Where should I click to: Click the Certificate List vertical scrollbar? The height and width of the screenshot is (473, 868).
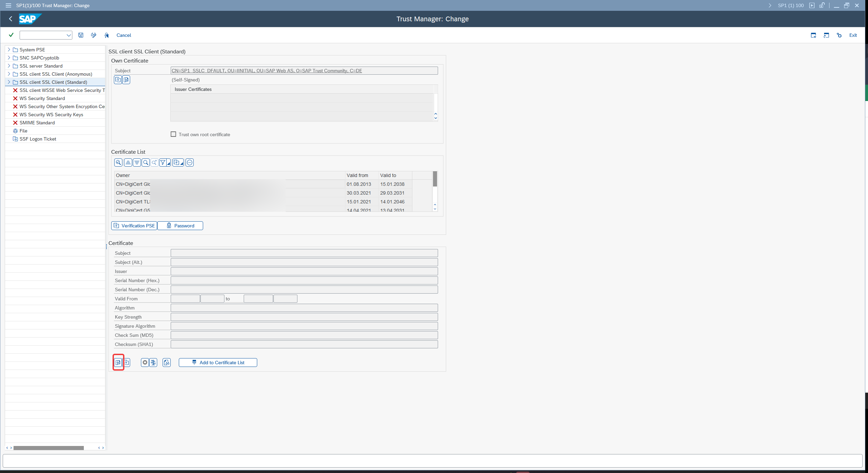point(435,191)
